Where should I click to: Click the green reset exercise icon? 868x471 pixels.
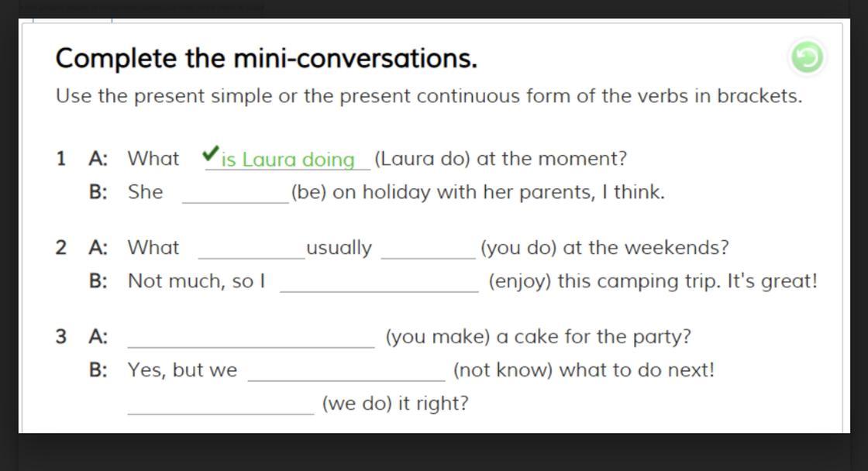point(807,57)
